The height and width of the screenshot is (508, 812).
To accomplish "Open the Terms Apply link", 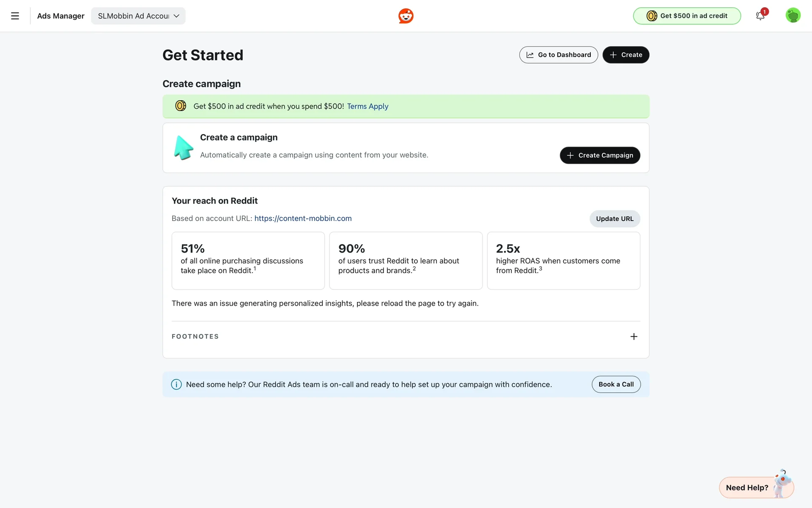I will click(368, 106).
